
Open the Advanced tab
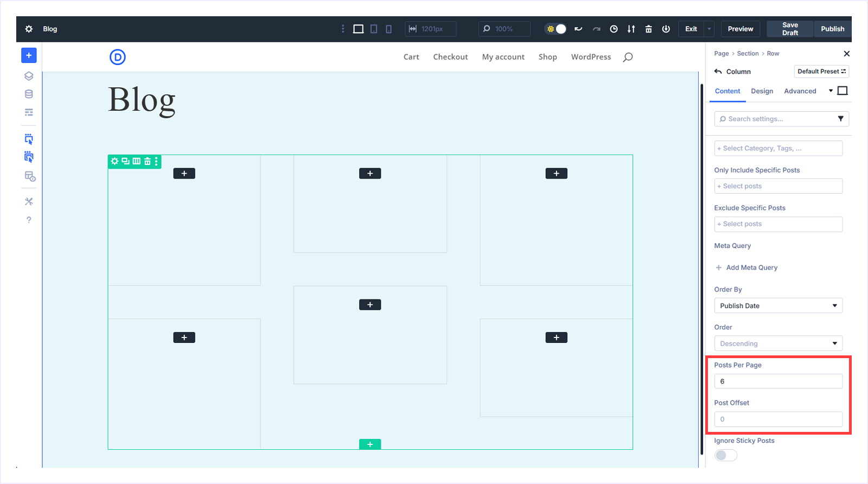click(800, 91)
